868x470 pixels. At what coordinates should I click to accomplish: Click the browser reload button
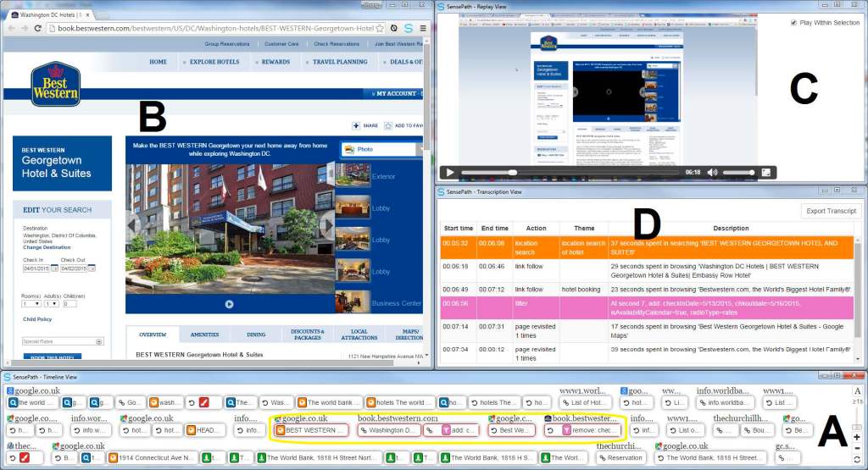pos(36,28)
